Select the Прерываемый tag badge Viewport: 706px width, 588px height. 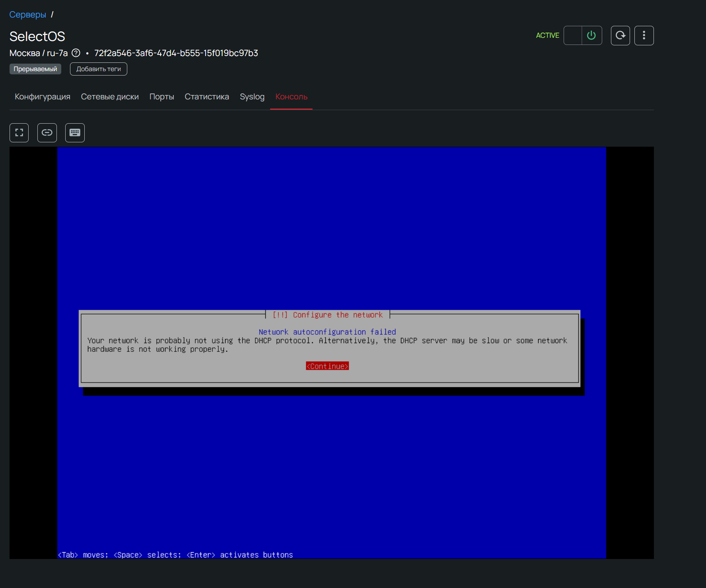pos(35,69)
